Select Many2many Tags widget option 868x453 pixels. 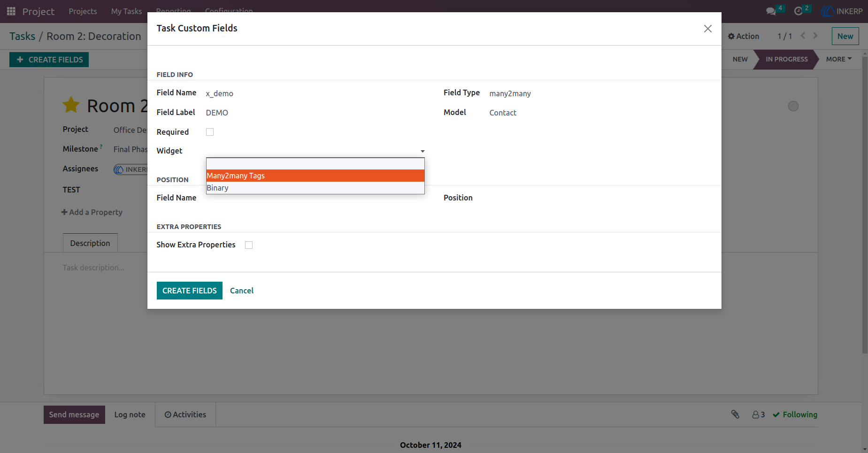(315, 176)
